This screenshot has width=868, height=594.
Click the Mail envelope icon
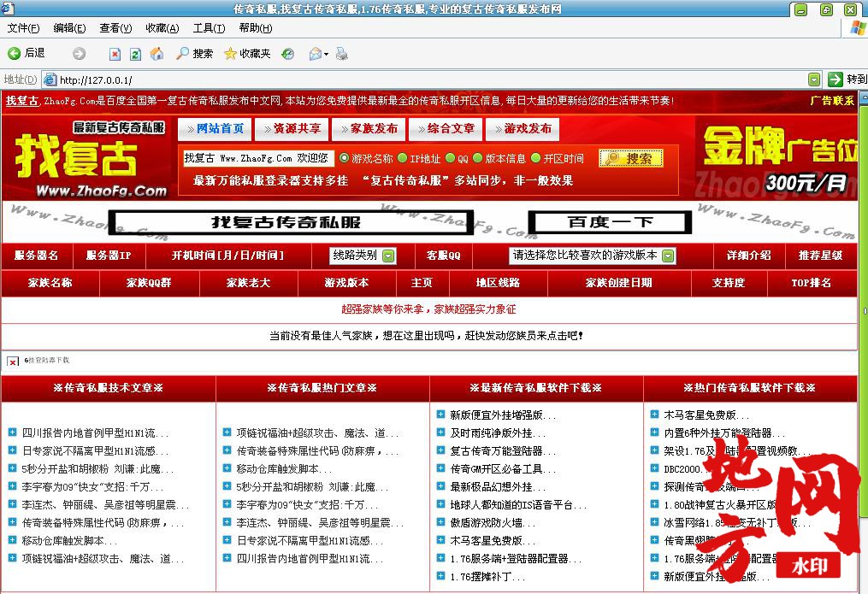click(316, 54)
